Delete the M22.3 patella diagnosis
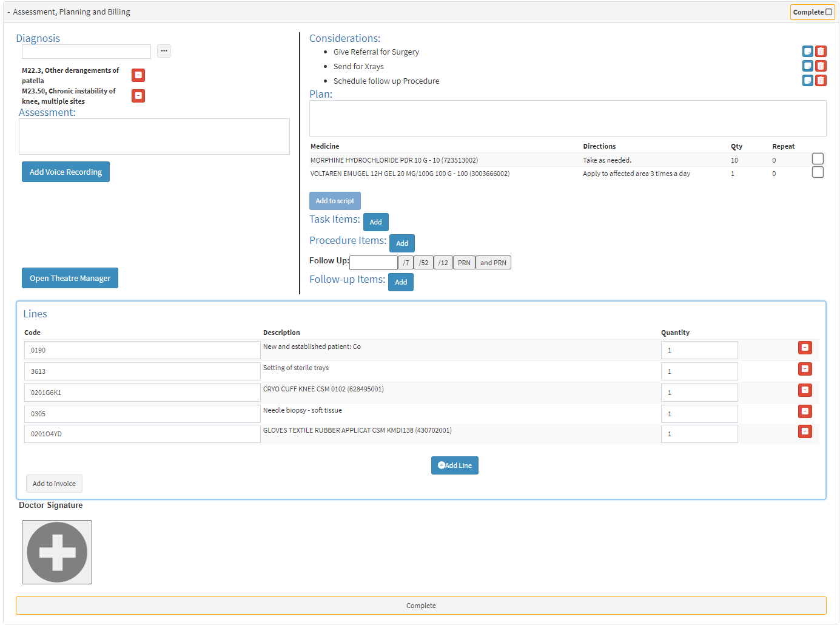 pyautogui.click(x=138, y=75)
